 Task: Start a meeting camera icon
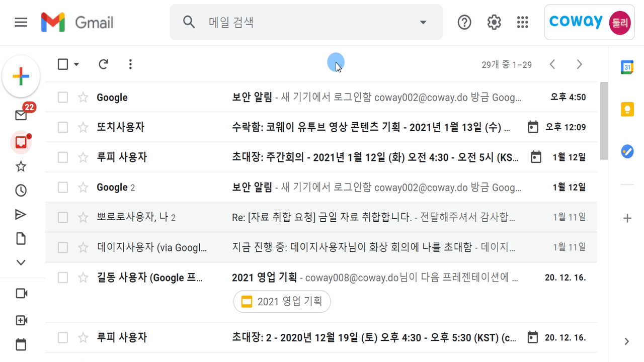point(21,293)
